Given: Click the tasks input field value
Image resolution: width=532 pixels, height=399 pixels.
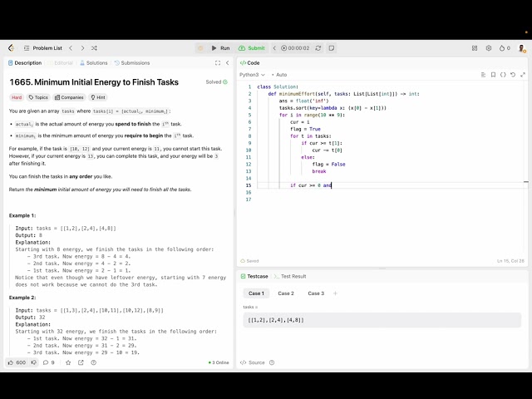Looking at the screenshot, I should pos(382,320).
